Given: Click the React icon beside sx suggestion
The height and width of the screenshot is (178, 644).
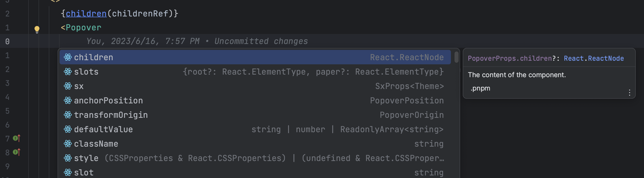Looking at the screenshot, I should pos(68,86).
